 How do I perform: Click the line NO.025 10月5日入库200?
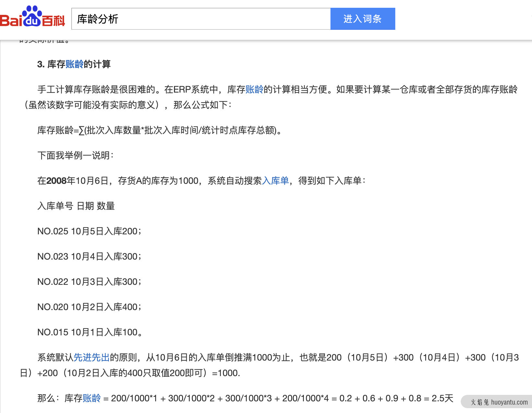(89, 231)
